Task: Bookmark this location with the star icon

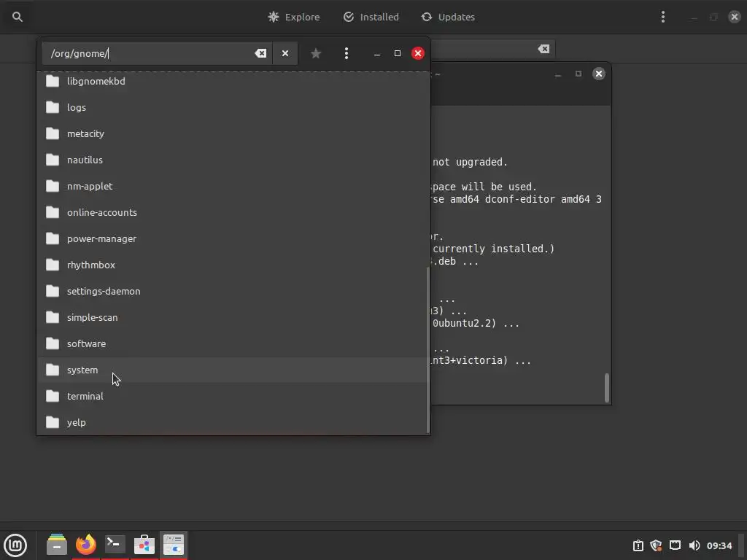Action: (x=316, y=53)
